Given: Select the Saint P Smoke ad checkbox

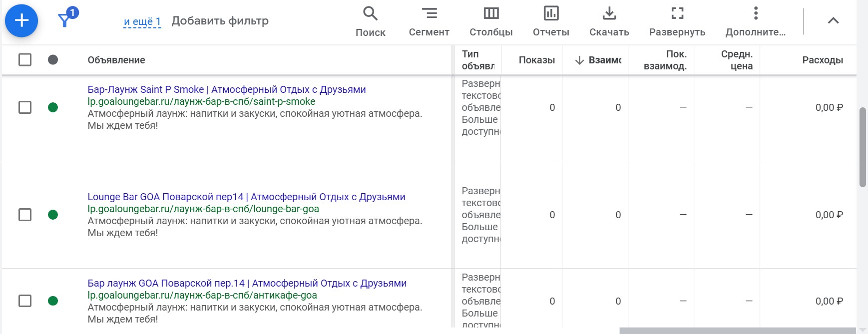Looking at the screenshot, I should tap(25, 107).
